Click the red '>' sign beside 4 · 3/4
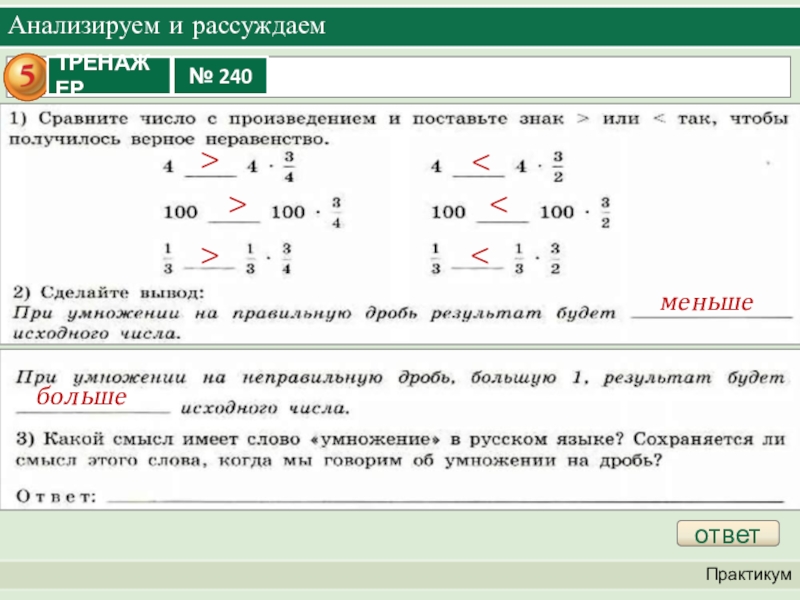 click(x=207, y=160)
